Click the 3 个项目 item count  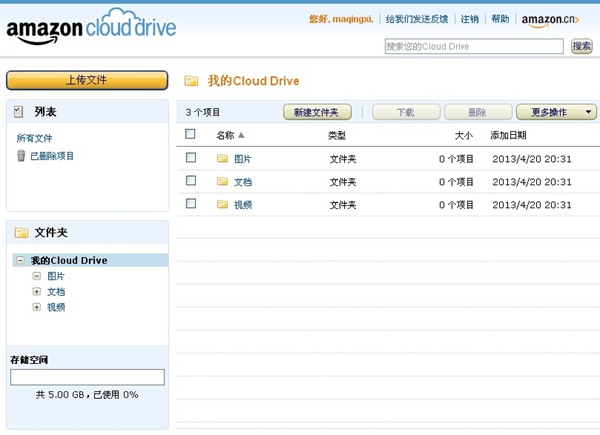coord(203,112)
